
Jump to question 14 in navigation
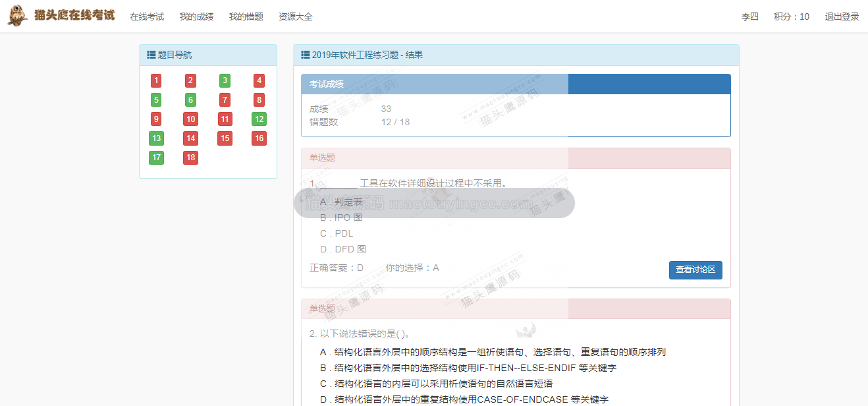point(190,138)
